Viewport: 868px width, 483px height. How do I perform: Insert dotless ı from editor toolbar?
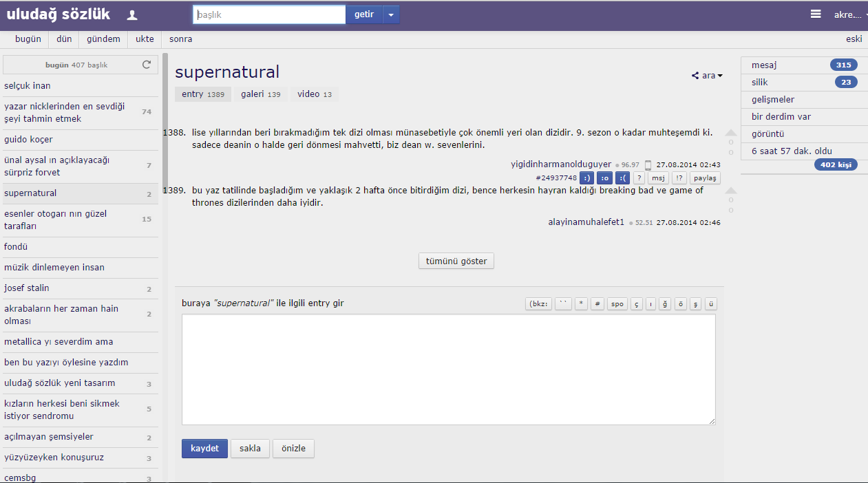pyautogui.click(x=651, y=303)
